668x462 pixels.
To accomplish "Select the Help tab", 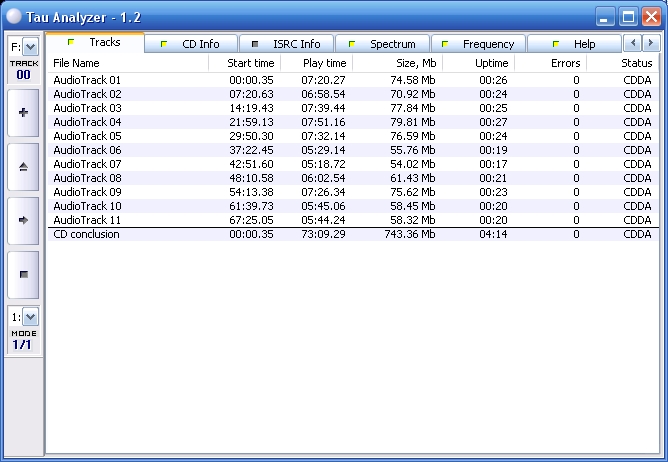I will pyautogui.click(x=574, y=44).
